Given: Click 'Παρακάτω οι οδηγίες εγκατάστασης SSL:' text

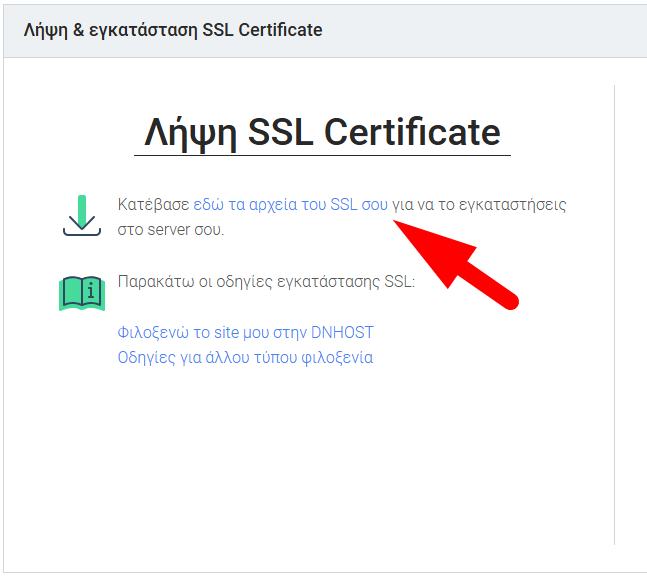Looking at the screenshot, I should click(x=266, y=282).
